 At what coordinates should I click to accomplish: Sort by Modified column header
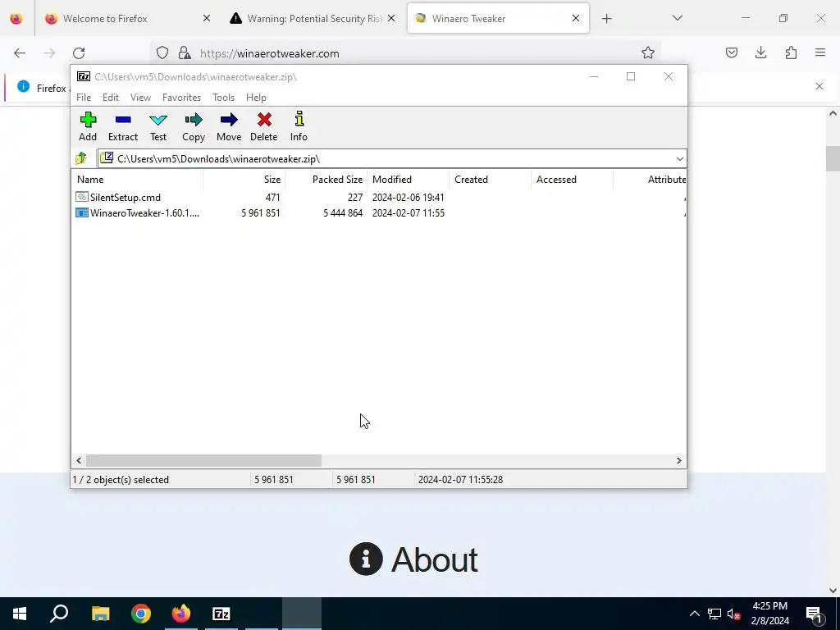pos(409,180)
